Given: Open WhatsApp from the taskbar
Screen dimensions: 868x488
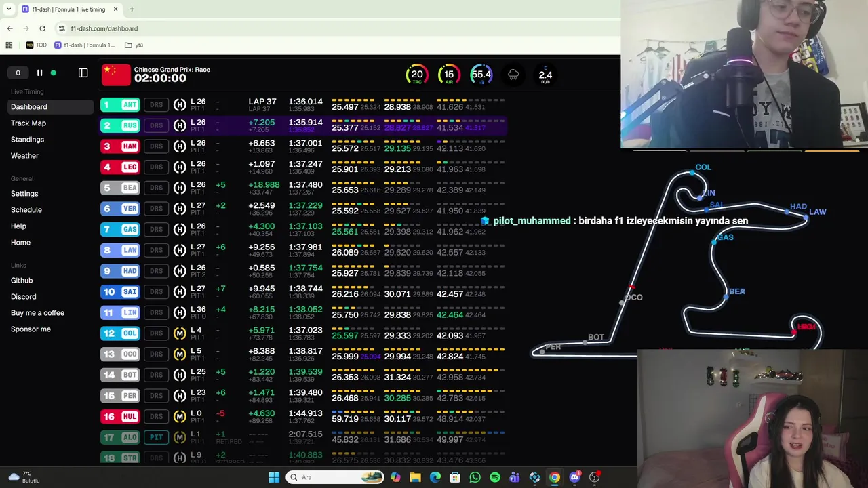Looking at the screenshot, I should pos(475,477).
